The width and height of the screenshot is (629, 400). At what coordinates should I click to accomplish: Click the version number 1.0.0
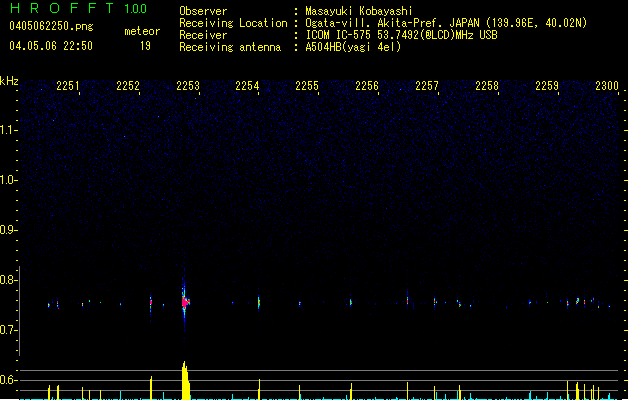coord(135,10)
